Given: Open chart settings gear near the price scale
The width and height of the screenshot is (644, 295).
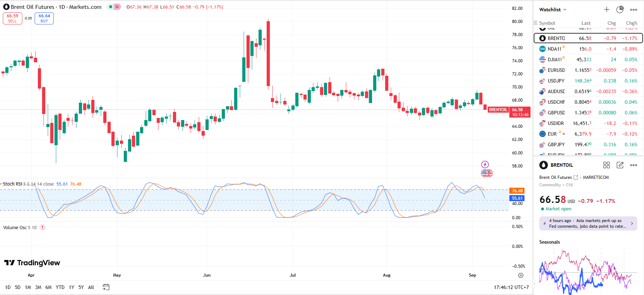Looking at the screenshot, I should pos(521,275).
